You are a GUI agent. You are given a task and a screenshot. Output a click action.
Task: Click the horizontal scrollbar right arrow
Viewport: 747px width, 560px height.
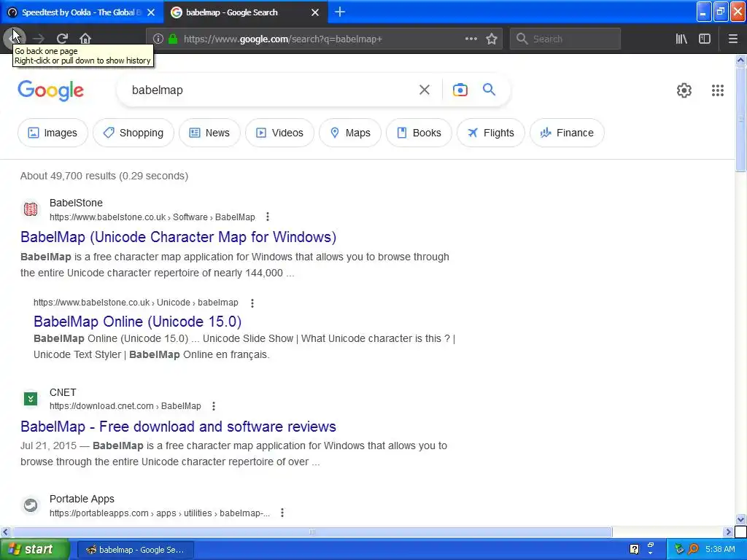coord(728,532)
